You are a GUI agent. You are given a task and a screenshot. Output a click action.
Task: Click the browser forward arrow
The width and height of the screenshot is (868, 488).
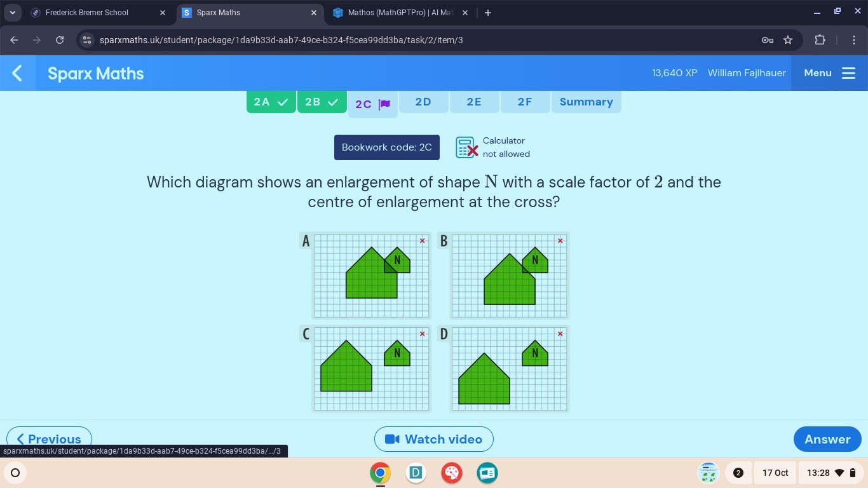tap(37, 40)
